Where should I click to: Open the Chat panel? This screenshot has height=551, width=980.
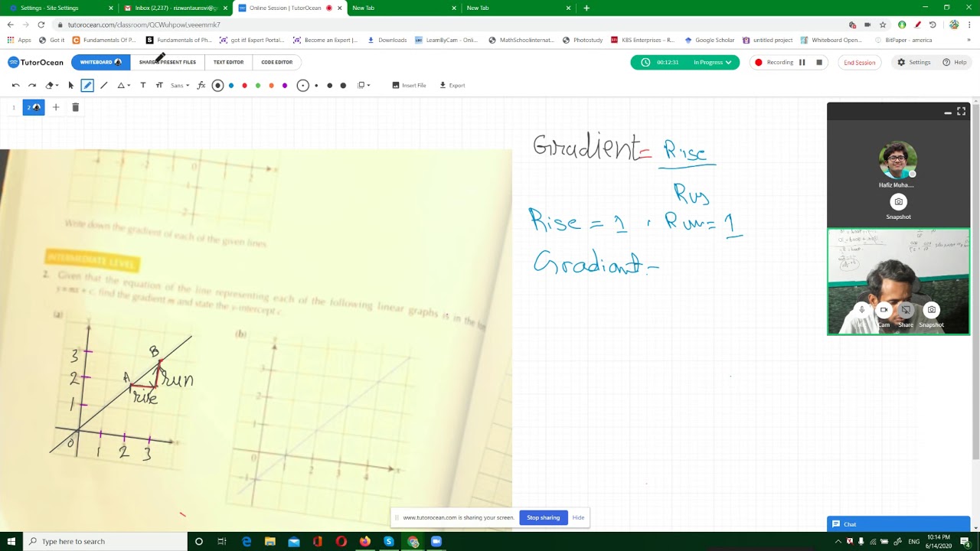(x=898, y=524)
